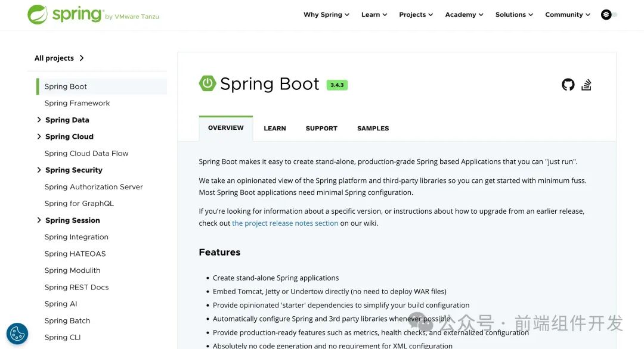Open the project release notes section link
644x349 pixels.
pos(285,223)
